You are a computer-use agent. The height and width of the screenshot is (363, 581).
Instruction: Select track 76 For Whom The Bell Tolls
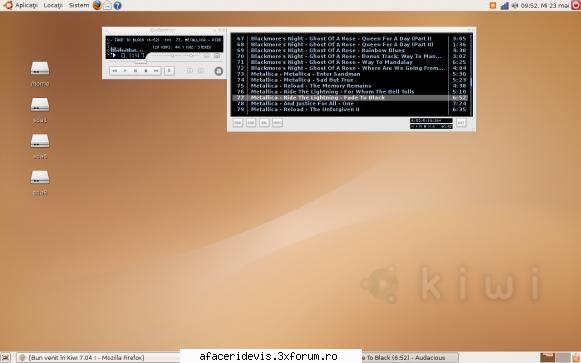click(x=350, y=92)
